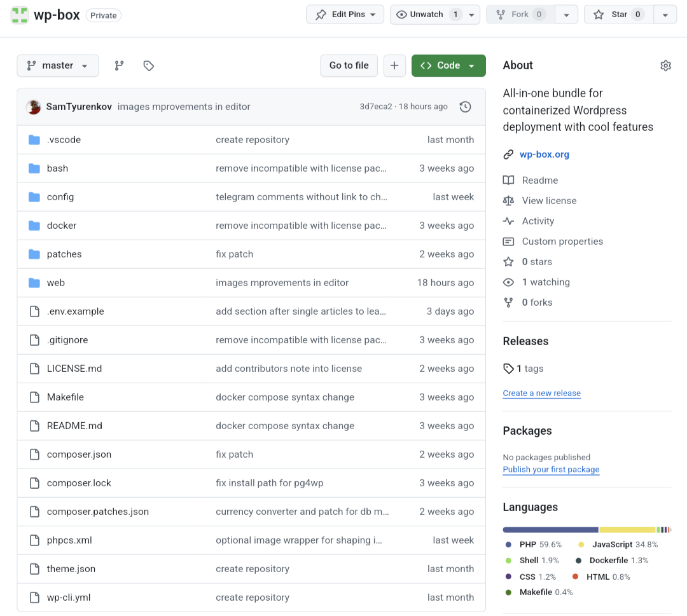
Task: Click the fork icon beside 0 forks
Action: (508, 303)
